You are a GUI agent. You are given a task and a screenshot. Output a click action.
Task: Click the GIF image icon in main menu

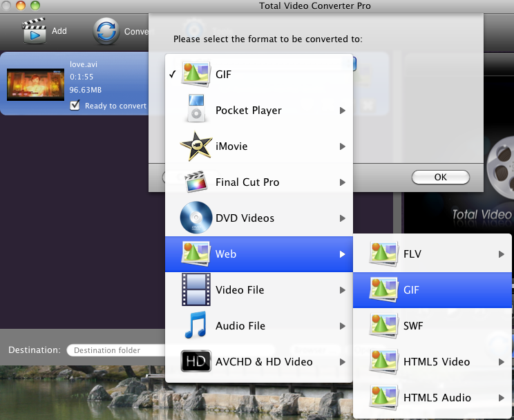pos(196,74)
